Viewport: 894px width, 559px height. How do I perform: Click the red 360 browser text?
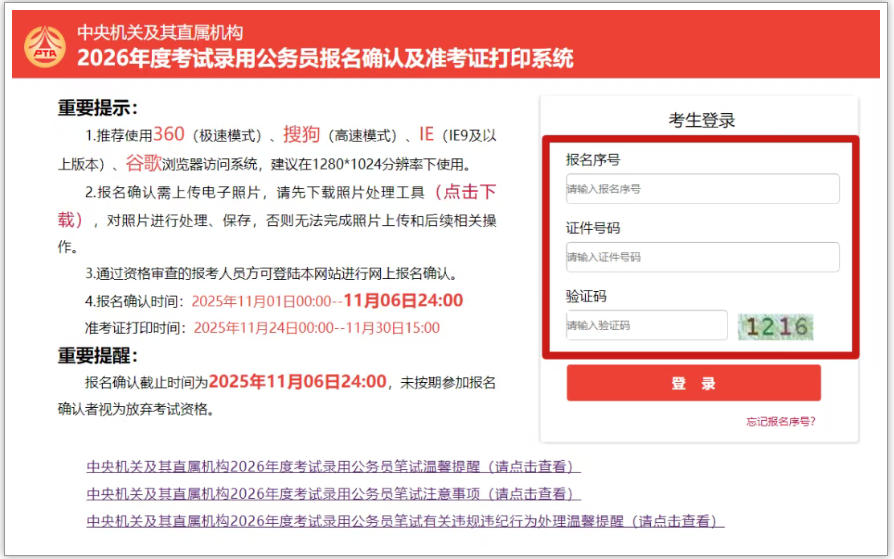[x=169, y=135]
